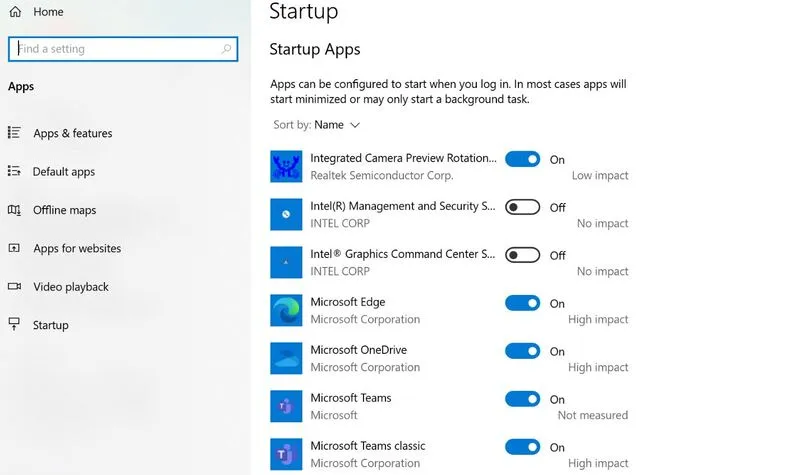Click OneDrive's 'High impact' label

coord(598,367)
